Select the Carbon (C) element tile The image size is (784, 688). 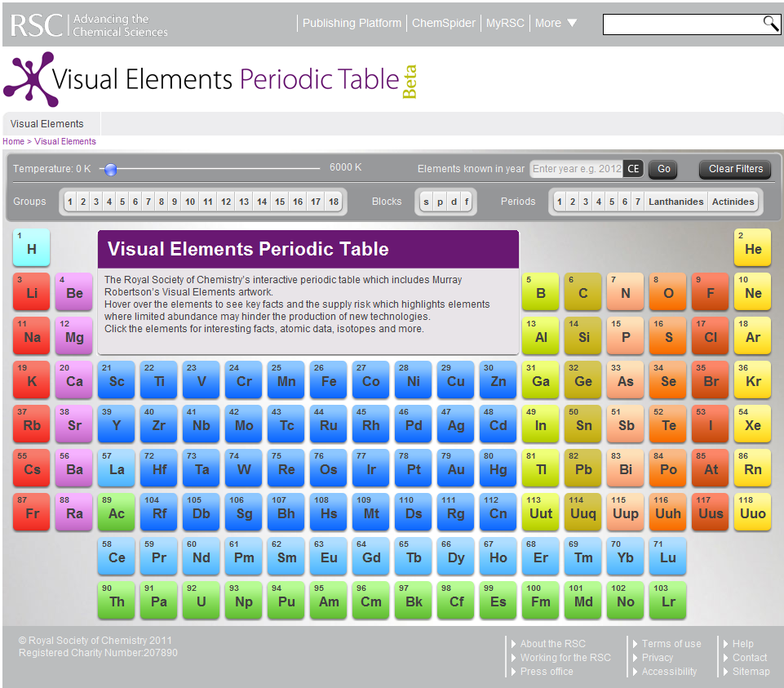coord(582,291)
